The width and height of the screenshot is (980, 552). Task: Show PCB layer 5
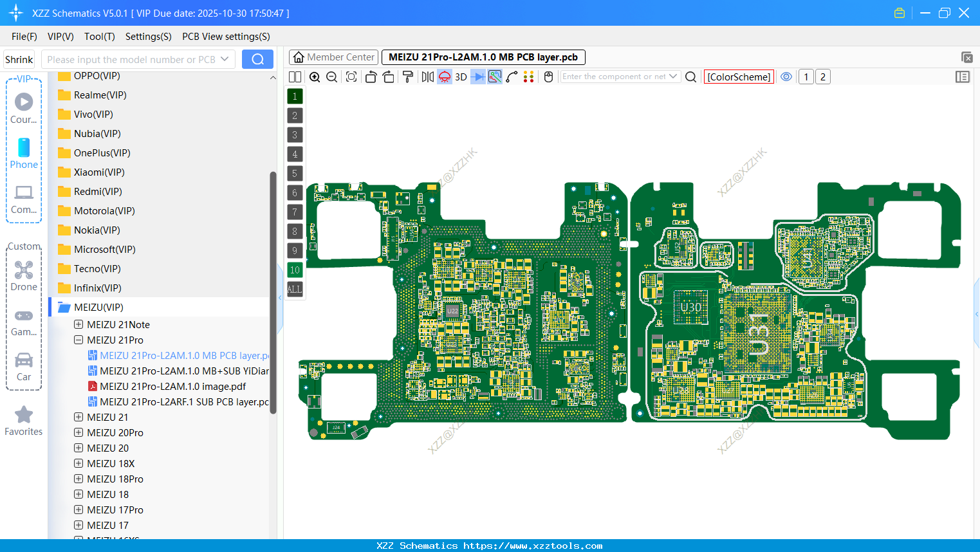click(295, 173)
